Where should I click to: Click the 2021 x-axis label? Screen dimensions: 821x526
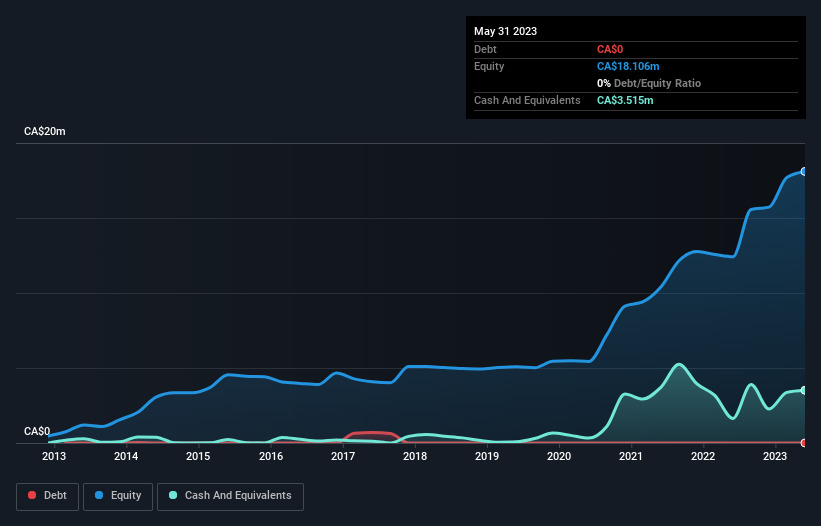pos(631,456)
